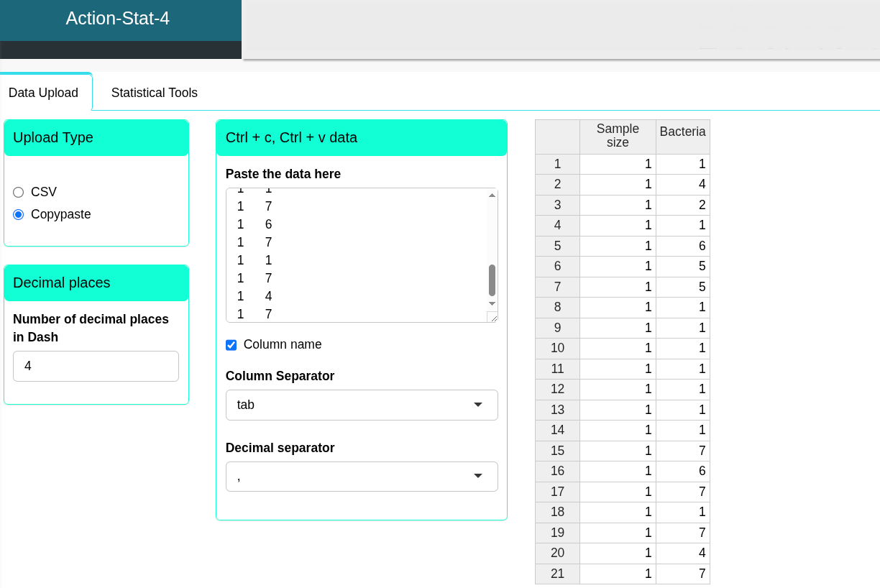Image resolution: width=880 pixels, height=588 pixels.
Task: Click Bacteria cell in row 6
Action: coord(683,267)
